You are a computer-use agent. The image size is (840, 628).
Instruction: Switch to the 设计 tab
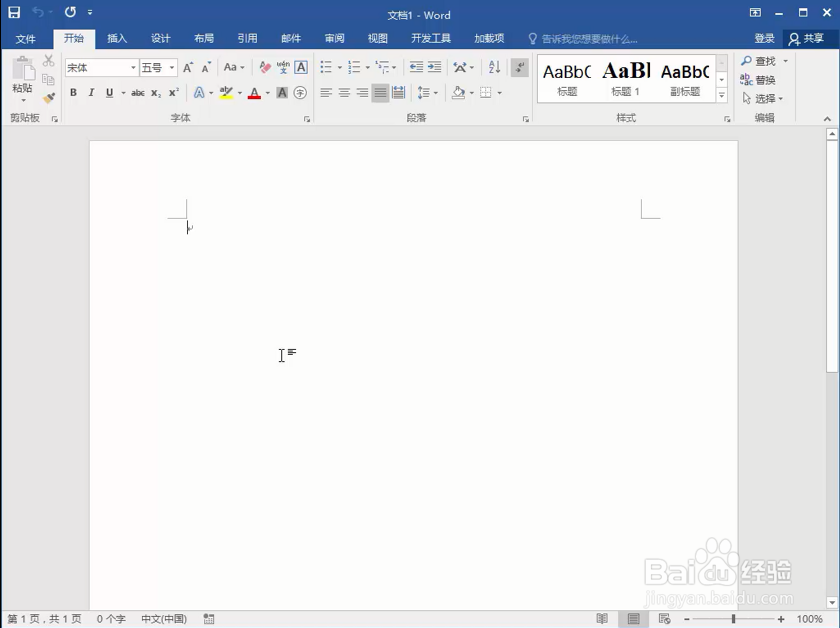pyautogui.click(x=160, y=39)
